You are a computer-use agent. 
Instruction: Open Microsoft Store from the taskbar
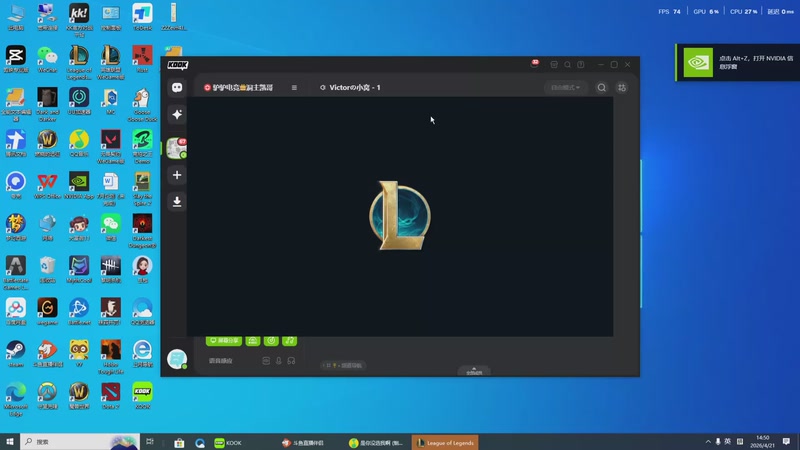(179, 442)
